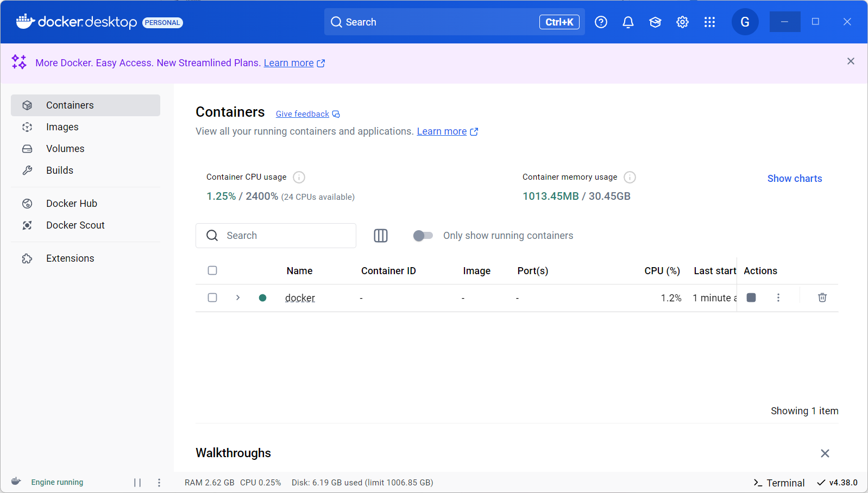The image size is (868, 493).
Task: Focus the containers Search field
Action: (276, 236)
